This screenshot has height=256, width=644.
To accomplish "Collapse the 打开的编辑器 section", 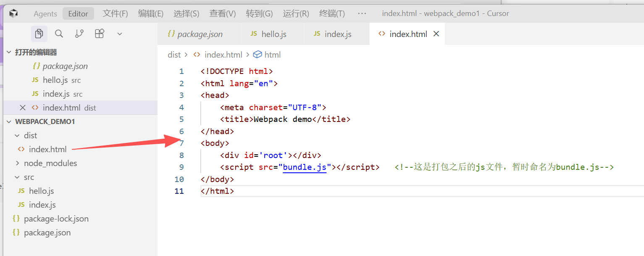I will [x=80, y=52].
